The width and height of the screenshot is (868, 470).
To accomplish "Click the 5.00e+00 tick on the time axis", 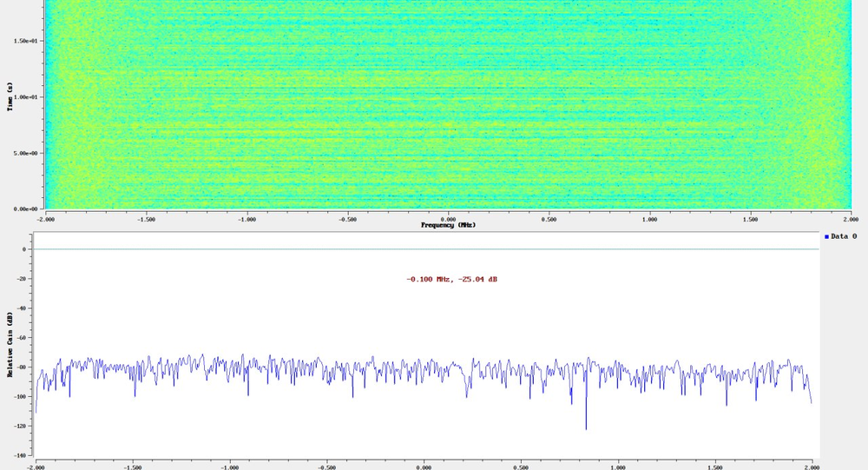I will tap(24, 153).
